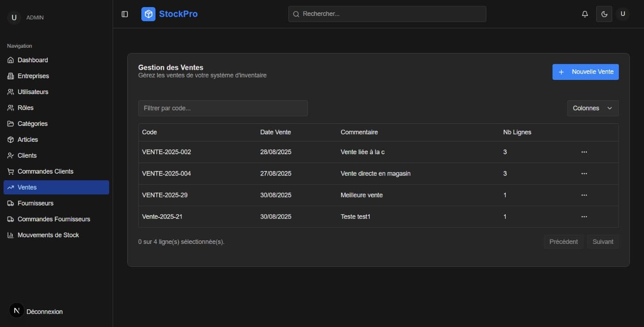The height and width of the screenshot is (327, 644).
Task: Click the Date Vente column header
Action: [x=276, y=132]
